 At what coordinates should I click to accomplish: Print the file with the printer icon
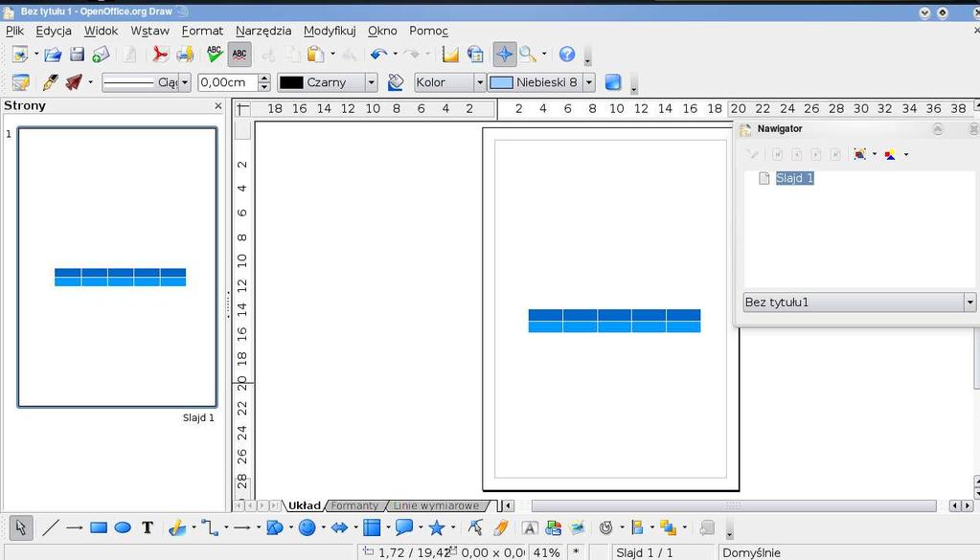[185, 55]
